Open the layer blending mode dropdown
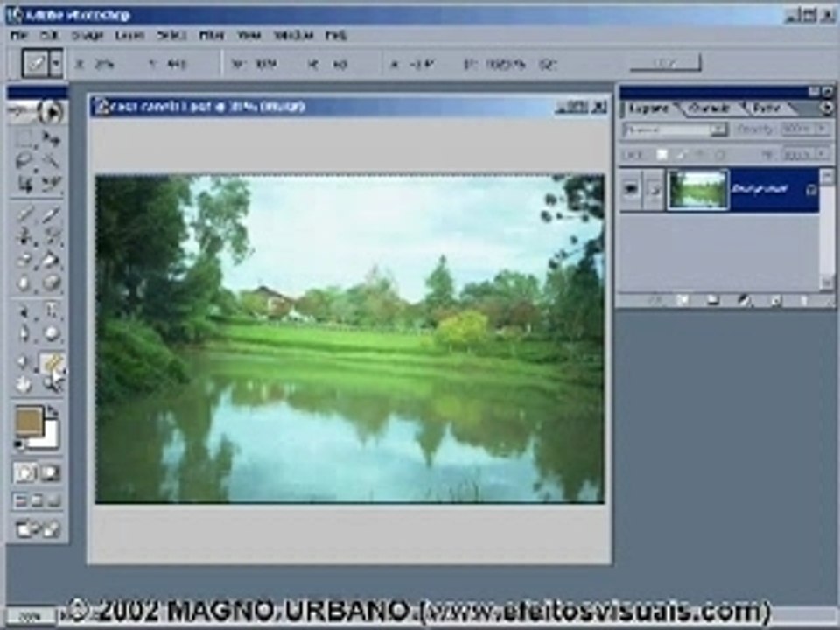The image size is (840, 630). pos(675,129)
